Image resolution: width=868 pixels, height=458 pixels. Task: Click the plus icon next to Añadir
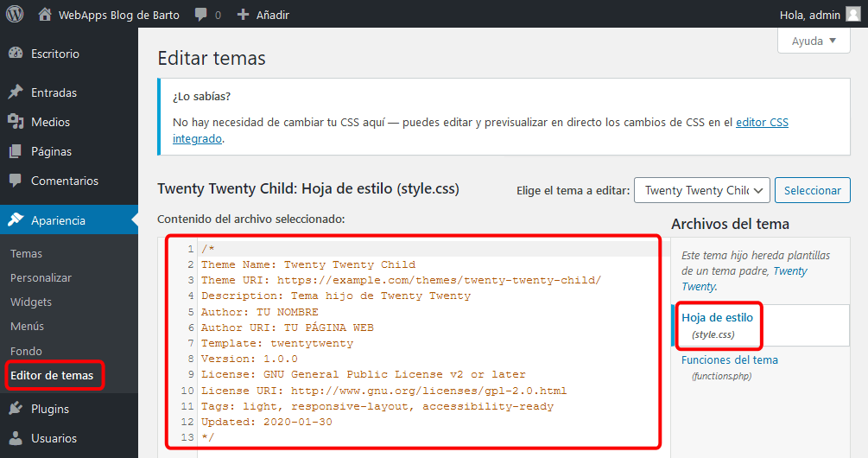[243, 15]
